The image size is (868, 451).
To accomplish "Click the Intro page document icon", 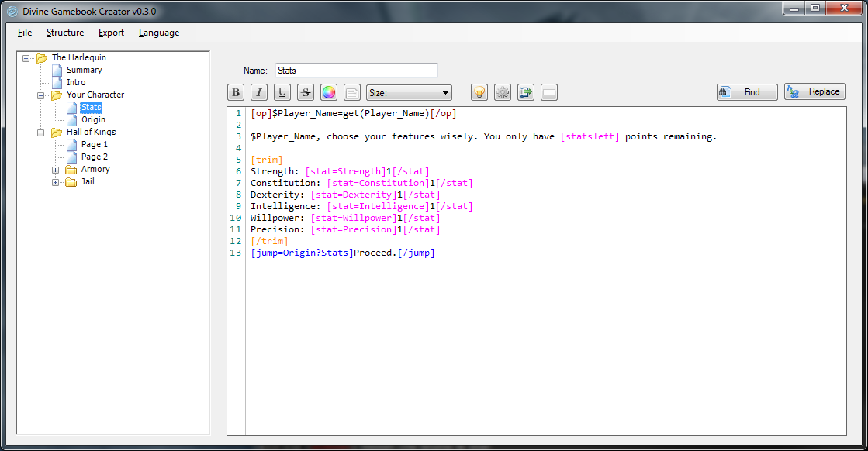I will [x=57, y=82].
